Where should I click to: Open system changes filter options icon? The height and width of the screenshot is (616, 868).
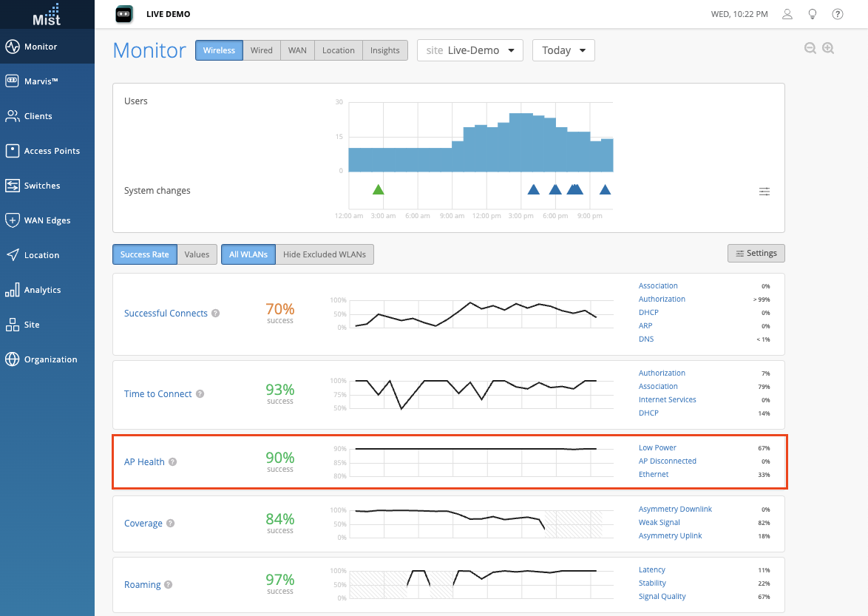click(x=764, y=192)
